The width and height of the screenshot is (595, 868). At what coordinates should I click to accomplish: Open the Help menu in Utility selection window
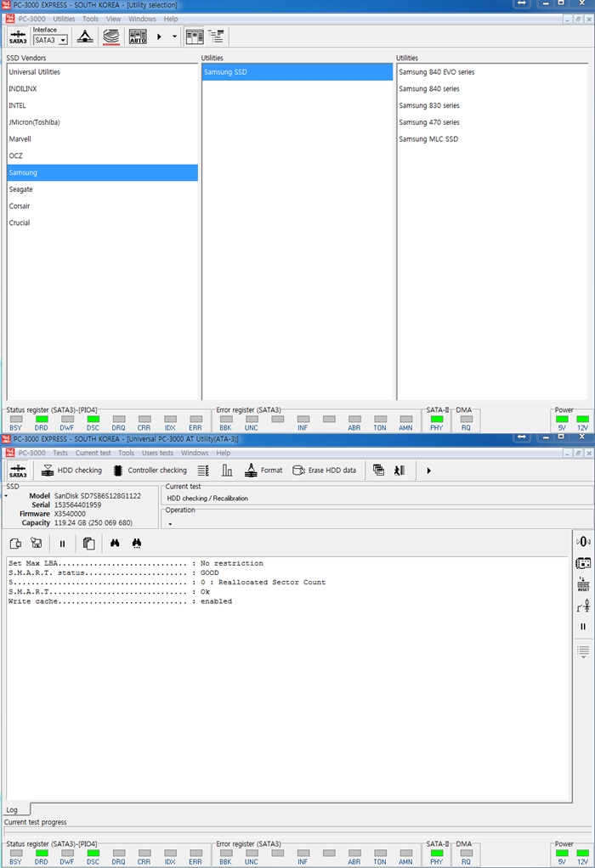(171, 19)
